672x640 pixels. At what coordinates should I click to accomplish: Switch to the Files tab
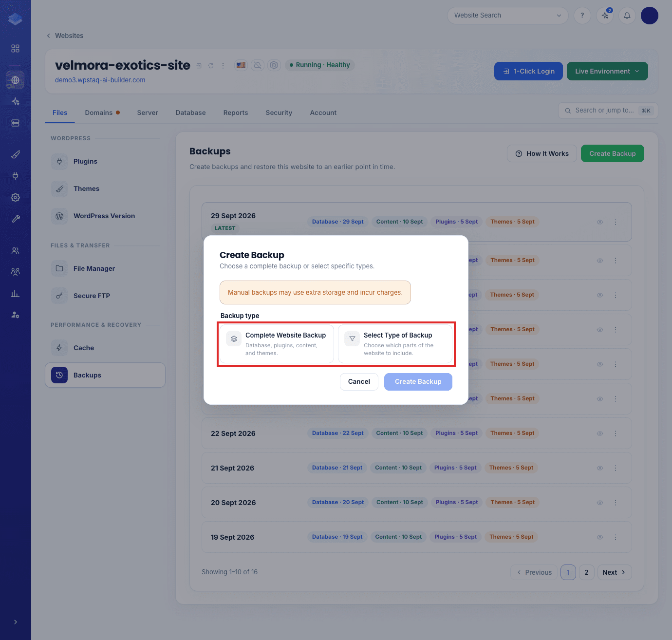coord(60,113)
